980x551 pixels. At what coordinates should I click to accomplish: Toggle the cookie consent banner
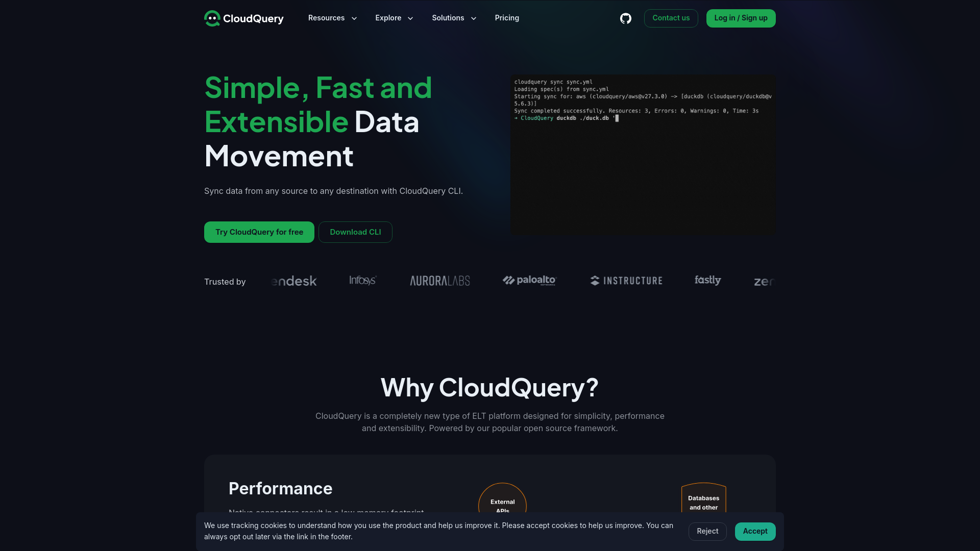coord(707,531)
